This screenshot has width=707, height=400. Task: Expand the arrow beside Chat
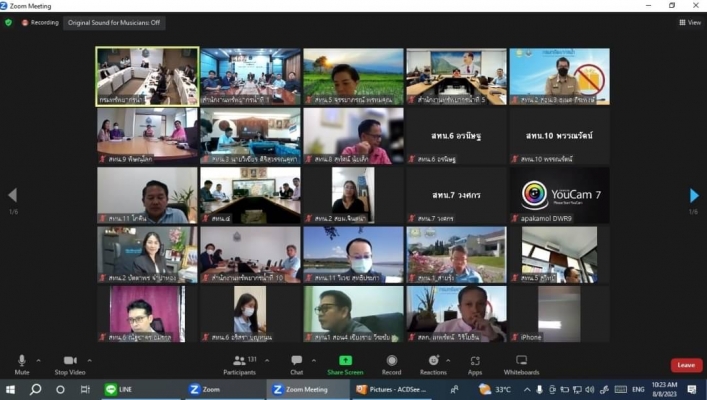[314, 360]
